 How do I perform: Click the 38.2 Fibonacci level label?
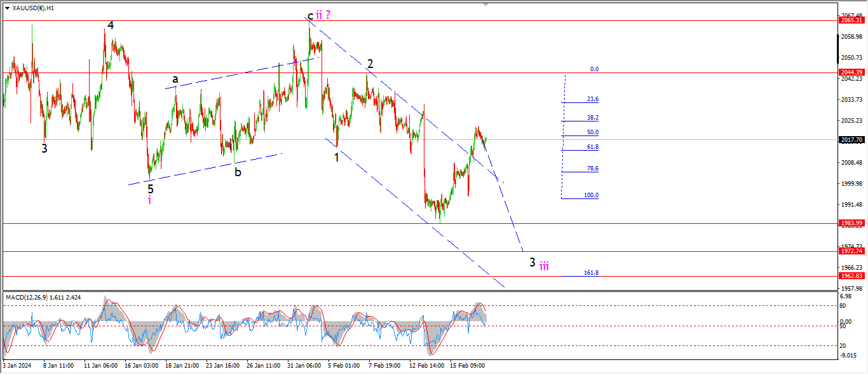pos(592,118)
